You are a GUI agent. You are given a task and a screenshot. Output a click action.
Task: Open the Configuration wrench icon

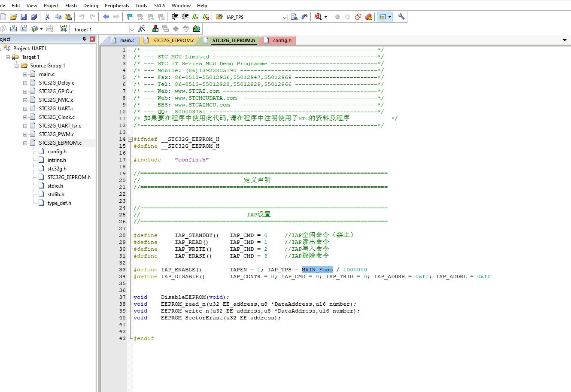pyautogui.click(x=401, y=17)
